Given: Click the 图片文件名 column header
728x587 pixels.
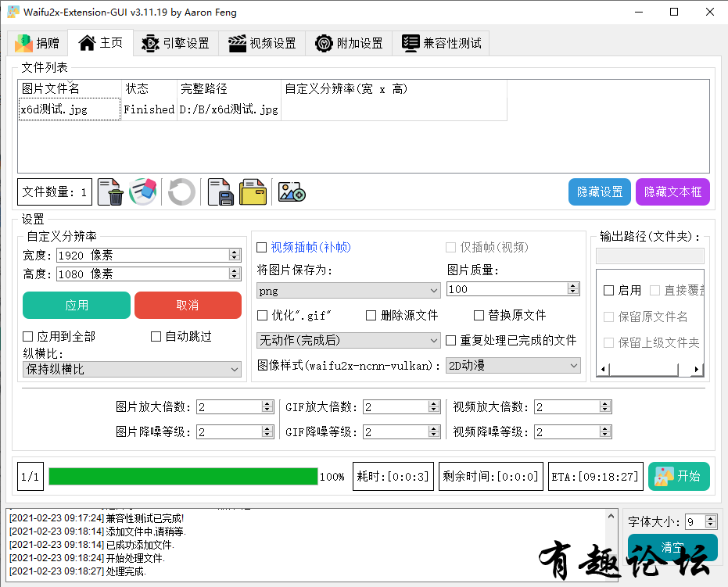Looking at the screenshot, I should coord(70,88).
